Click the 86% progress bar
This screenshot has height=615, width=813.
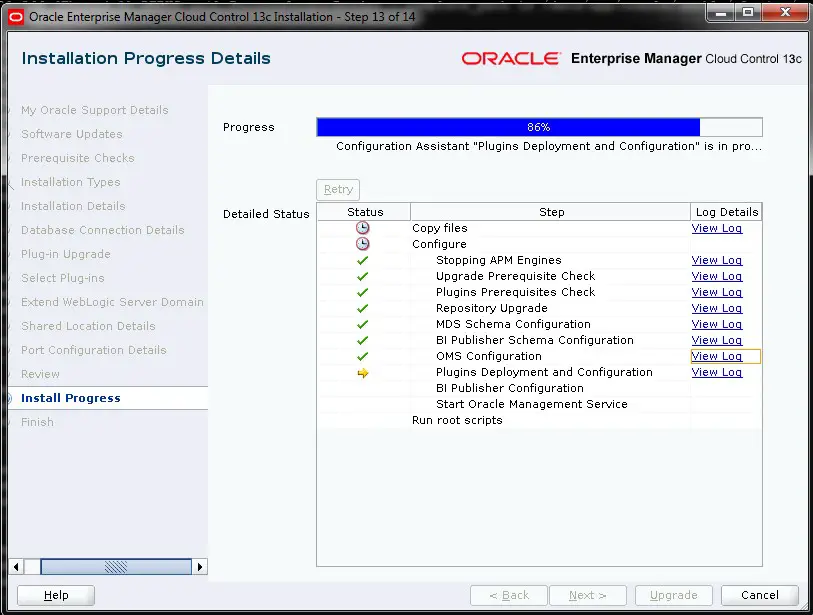[539, 127]
